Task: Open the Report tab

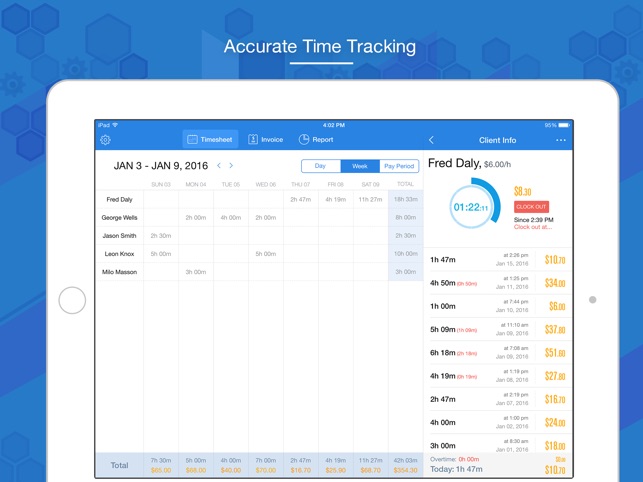Action: 316,139
